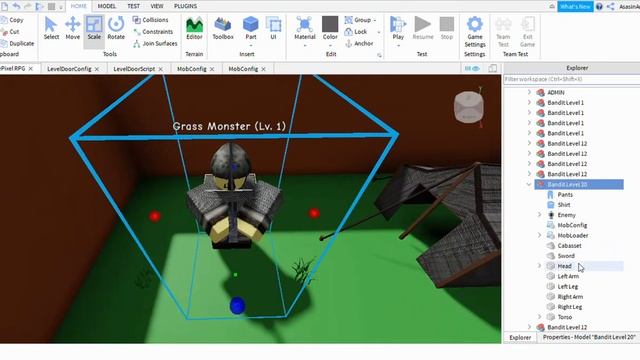
Task: Open the Terrain Editor
Action: click(194, 28)
